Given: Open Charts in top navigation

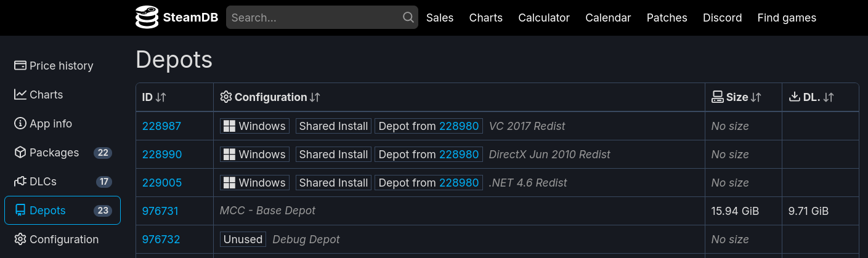Looking at the screenshot, I should point(486,18).
